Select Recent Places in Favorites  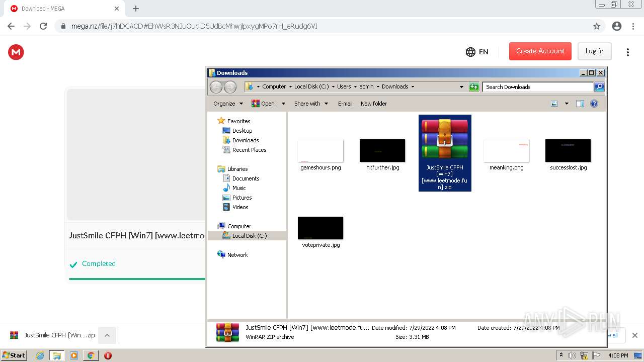coord(245,150)
